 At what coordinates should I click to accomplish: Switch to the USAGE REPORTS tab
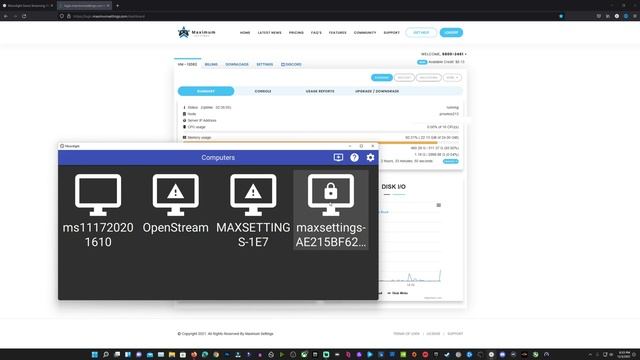coord(320,91)
